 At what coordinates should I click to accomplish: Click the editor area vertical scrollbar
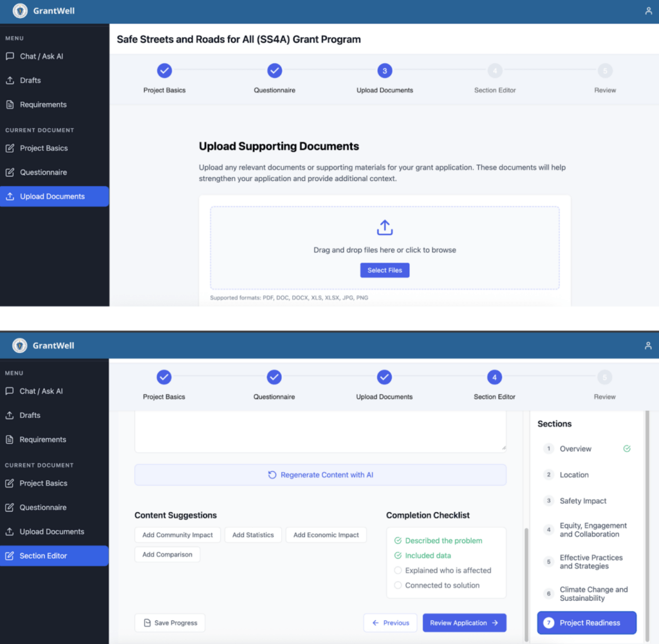click(x=526, y=585)
